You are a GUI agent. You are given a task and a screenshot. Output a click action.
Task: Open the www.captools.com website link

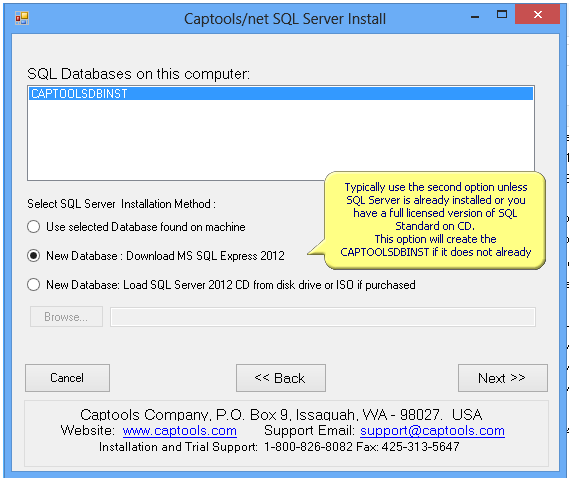(180, 430)
